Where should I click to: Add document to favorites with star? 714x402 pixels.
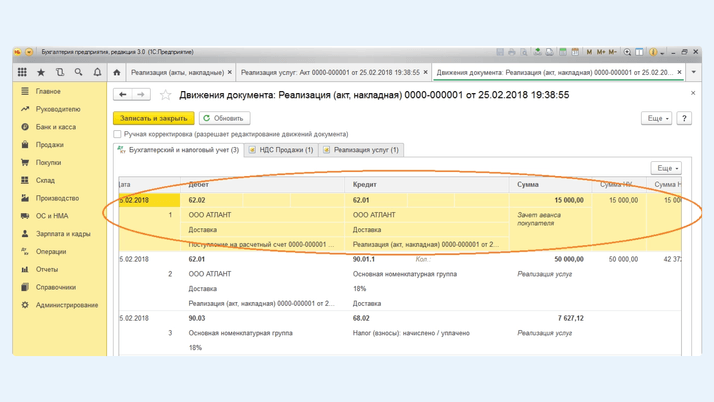click(166, 95)
